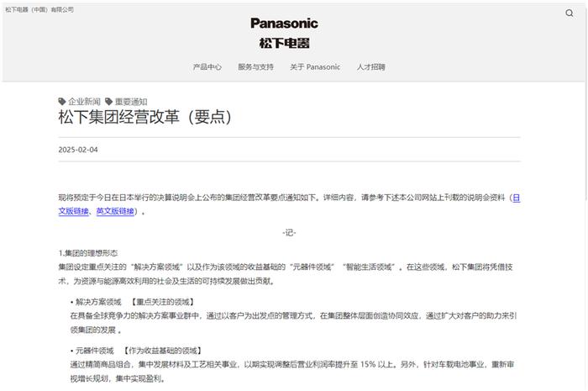Viewport: 588px width, 391px height.
Task: Click the Panasonic logo
Action: pos(284,24)
